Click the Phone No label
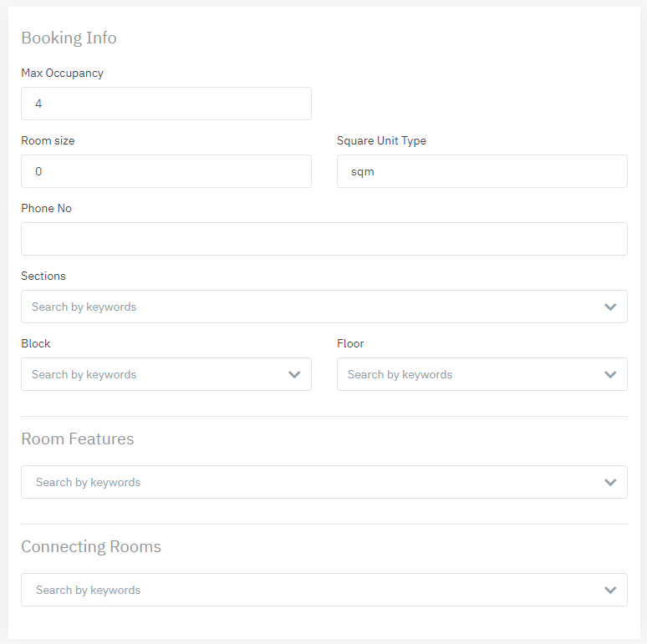The height and width of the screenshot is (644, 647). (46, 208)
